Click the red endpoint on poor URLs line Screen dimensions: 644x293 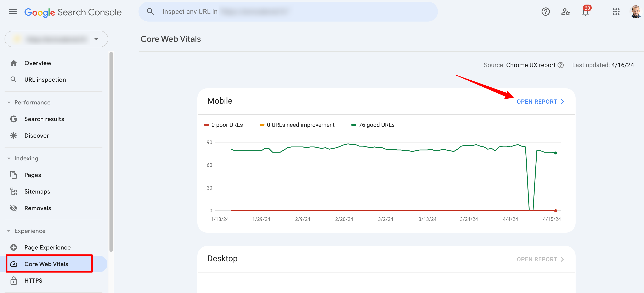click(x=555, y=211)
